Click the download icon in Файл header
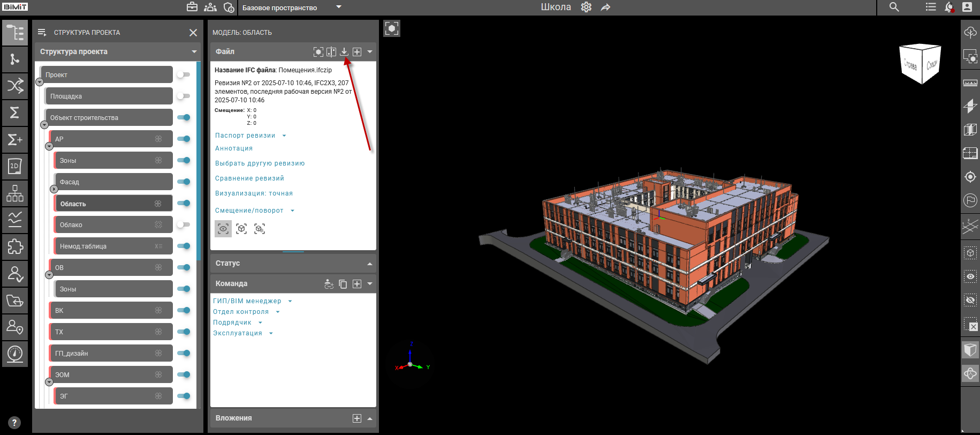This screenshot has width=980, height=435. click(344, 51)
